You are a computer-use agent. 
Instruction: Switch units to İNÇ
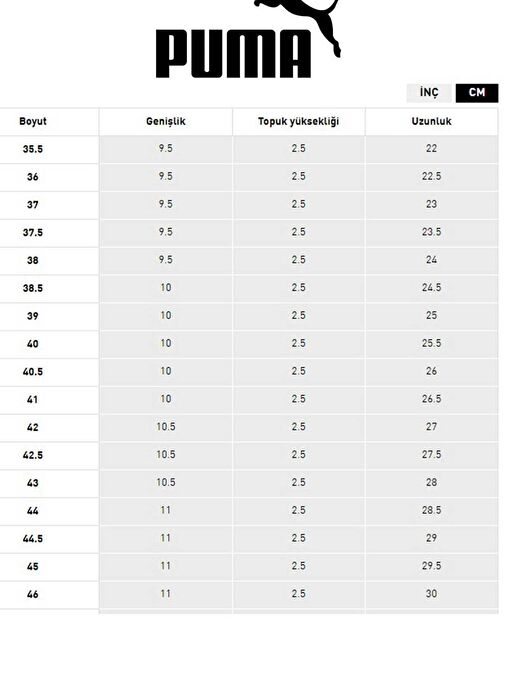pos(429,93)
